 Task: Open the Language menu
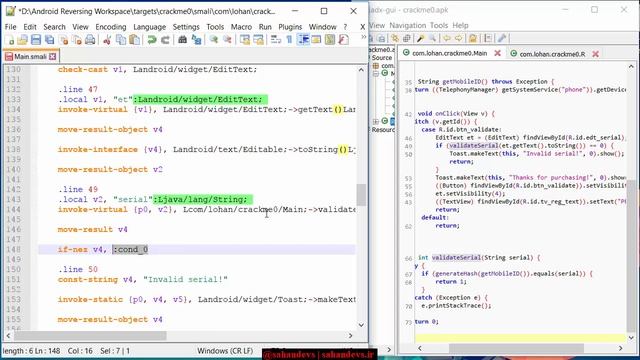pos(149,27)
